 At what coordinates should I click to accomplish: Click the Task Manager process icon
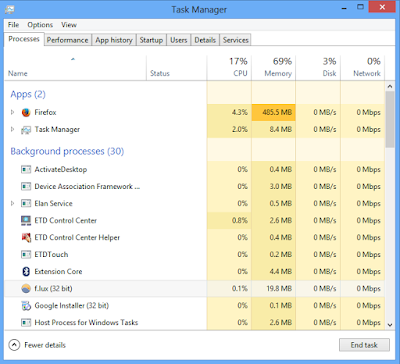[26, 130]
